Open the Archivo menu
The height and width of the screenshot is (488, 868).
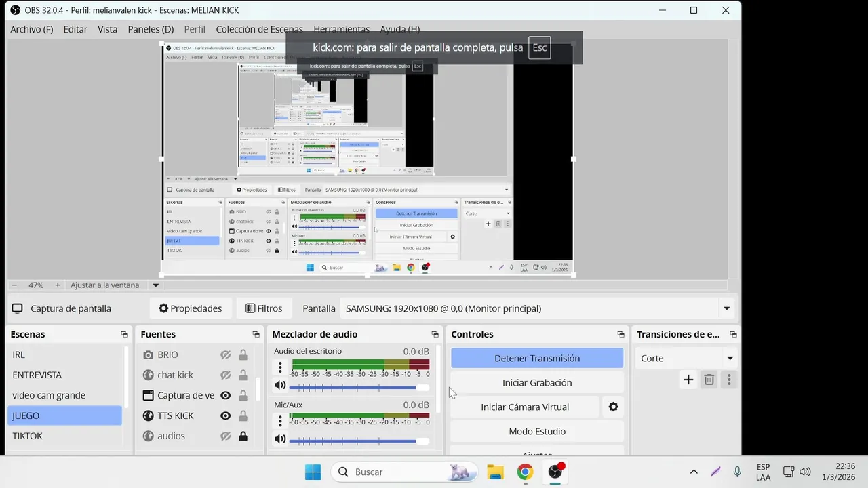[x=31, y=29]
